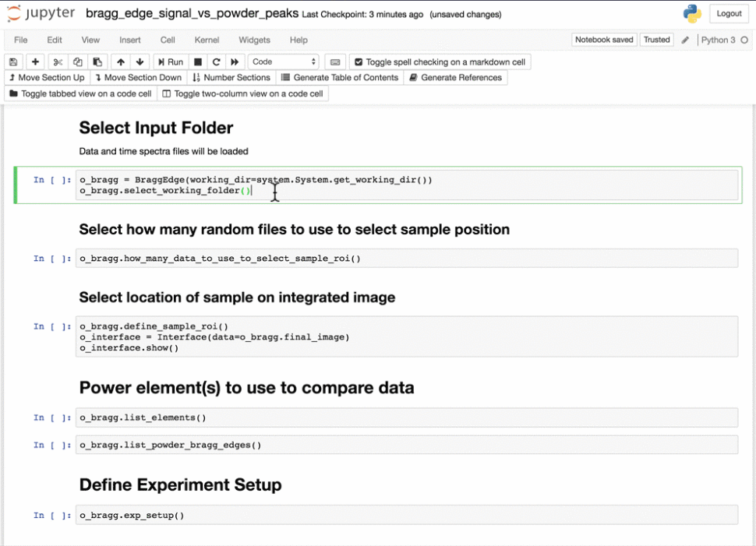Move selected cell up with arrow icon
The width and height of the screenshot is (756, 546).
point(120,62)
